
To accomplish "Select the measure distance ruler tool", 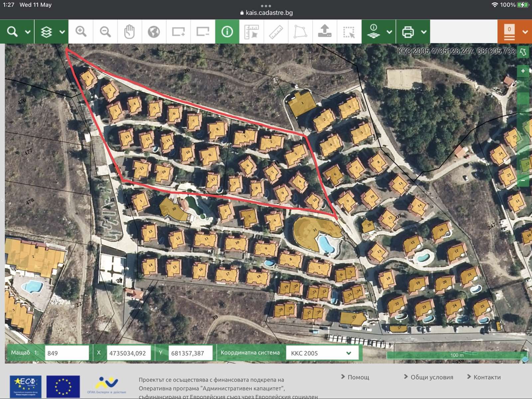I will click(276, 32).
